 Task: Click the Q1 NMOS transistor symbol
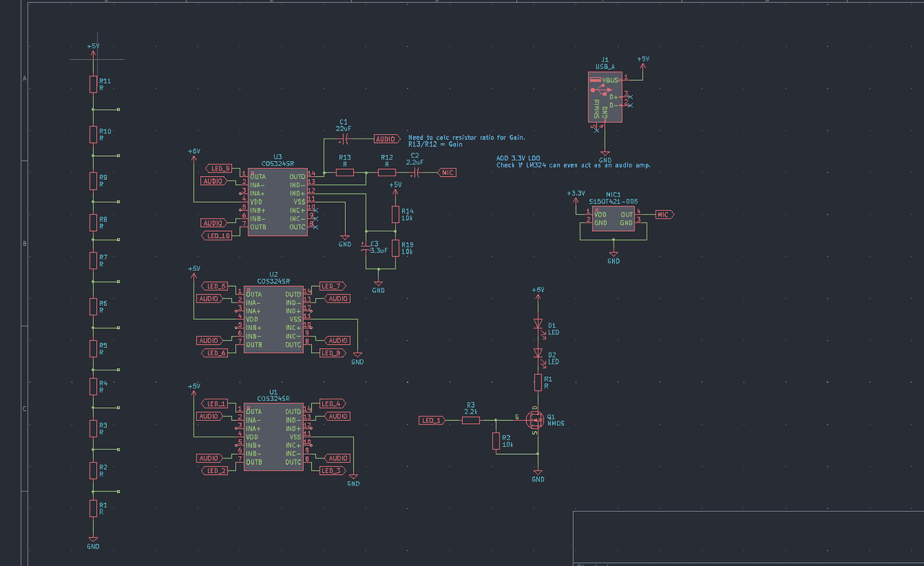tap(536, 419)
